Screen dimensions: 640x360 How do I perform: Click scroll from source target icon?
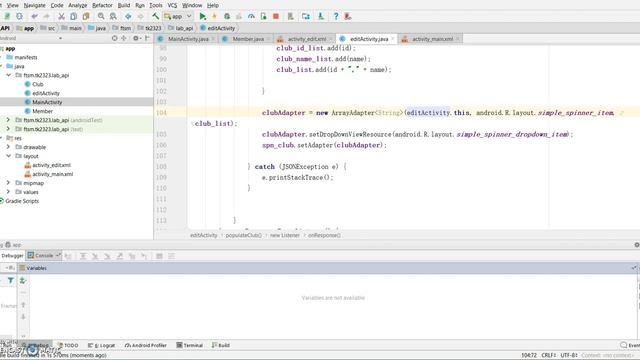[x=114, y=38]
